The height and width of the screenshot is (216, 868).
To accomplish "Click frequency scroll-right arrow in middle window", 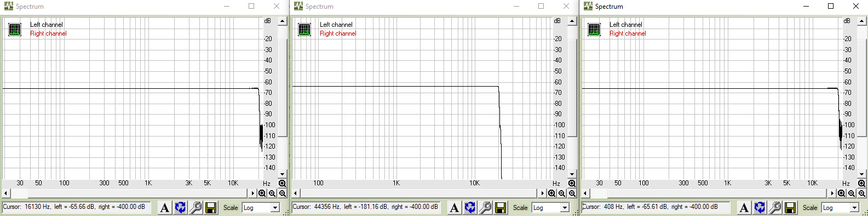I will [x=543, y=194].
